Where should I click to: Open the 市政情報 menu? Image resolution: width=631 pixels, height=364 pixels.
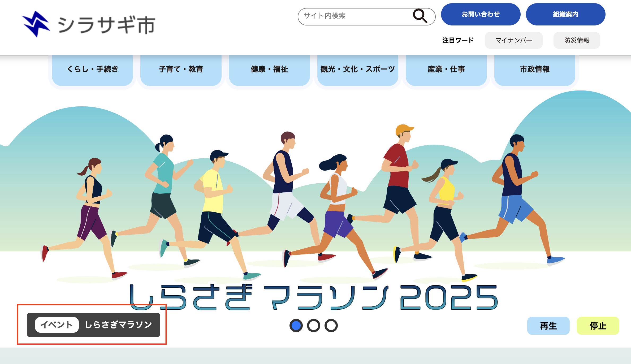pyautogui.click(x=535, y=70)
